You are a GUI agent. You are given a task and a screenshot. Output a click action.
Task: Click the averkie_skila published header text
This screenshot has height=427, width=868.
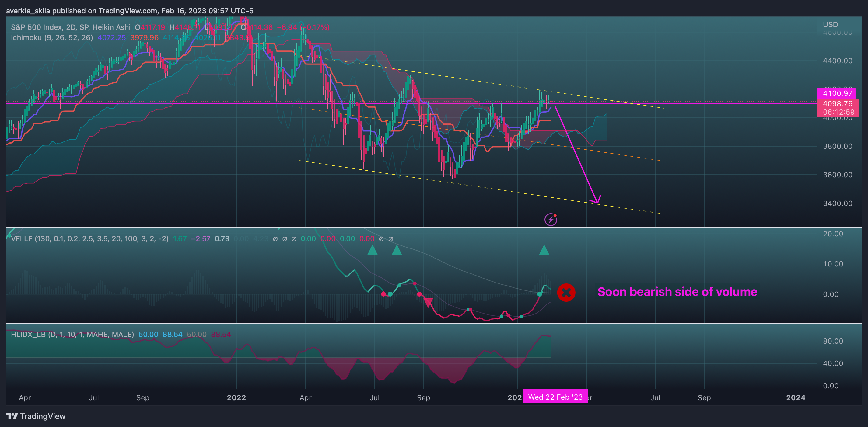(x=130, y=11)
